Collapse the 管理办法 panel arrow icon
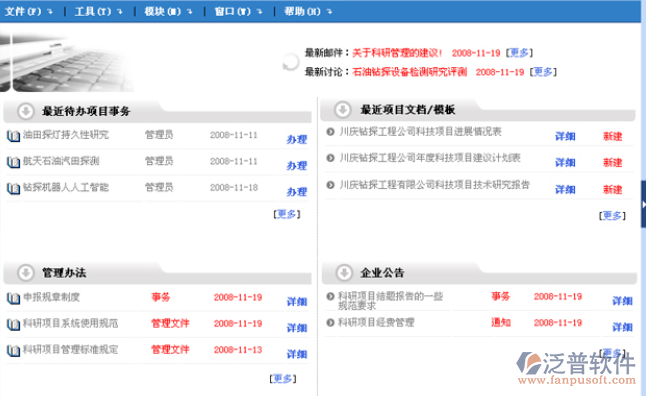This screenshot has width=646, height=396. point(26,273)
